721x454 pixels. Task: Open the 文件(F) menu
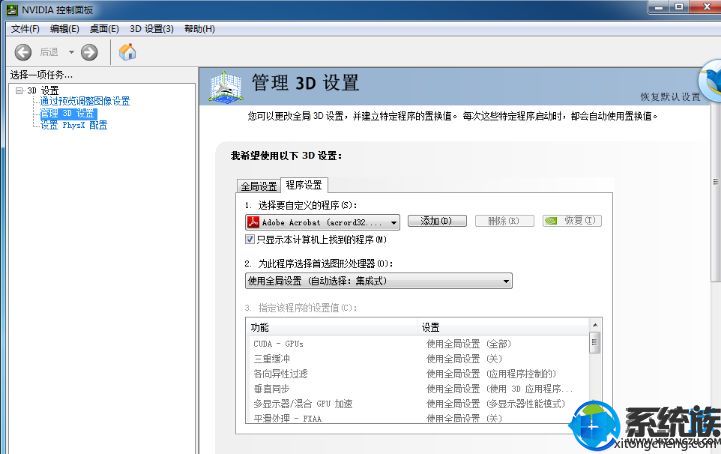[x=25, y=29]
